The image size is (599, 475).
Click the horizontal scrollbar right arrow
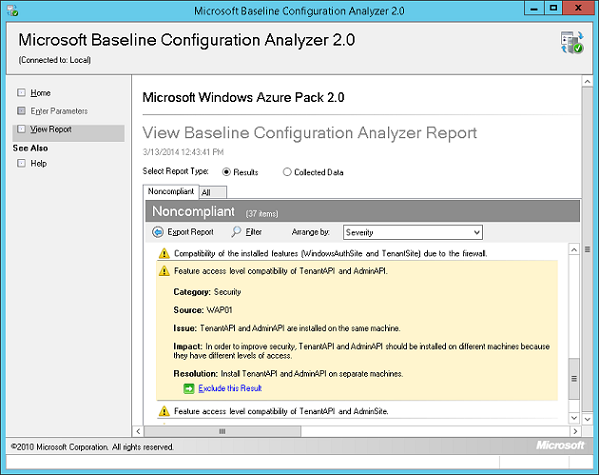[x=575, y=431]
